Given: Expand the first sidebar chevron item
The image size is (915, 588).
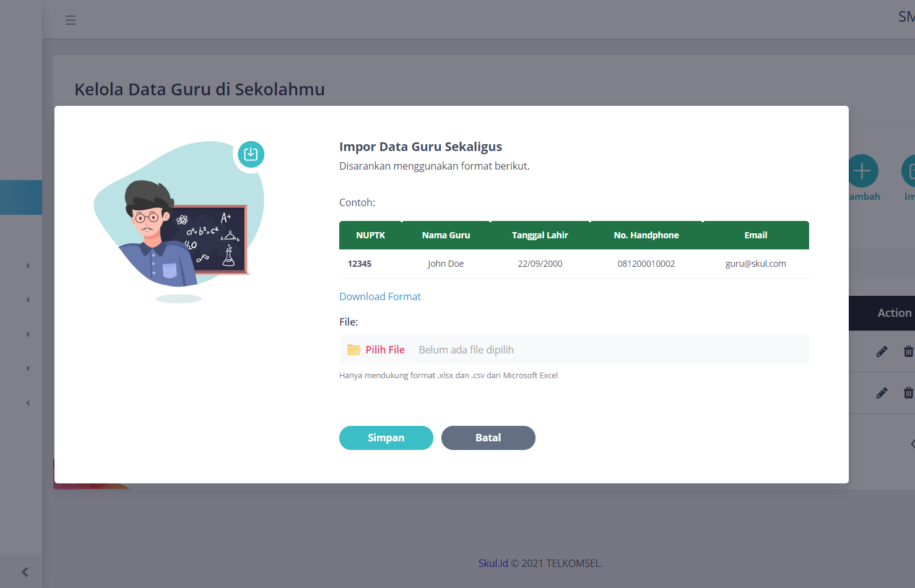Looking at the screenshot, I should 28,266.
